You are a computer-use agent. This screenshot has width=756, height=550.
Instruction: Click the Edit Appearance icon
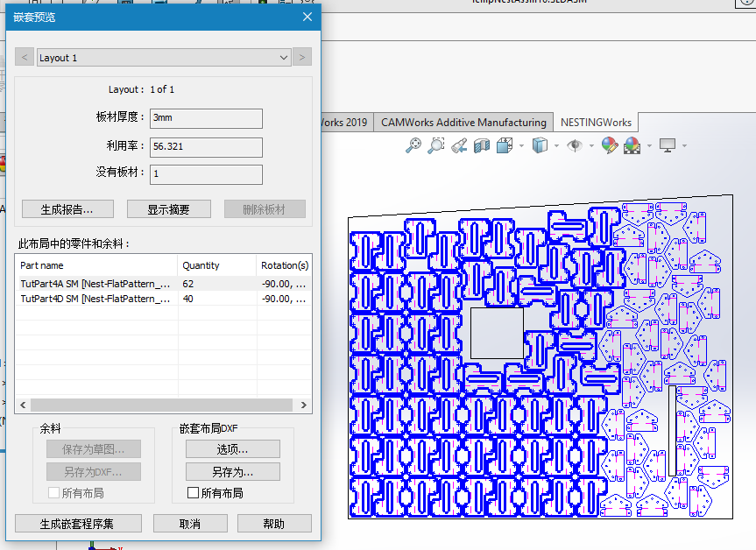tap(610, 145)
